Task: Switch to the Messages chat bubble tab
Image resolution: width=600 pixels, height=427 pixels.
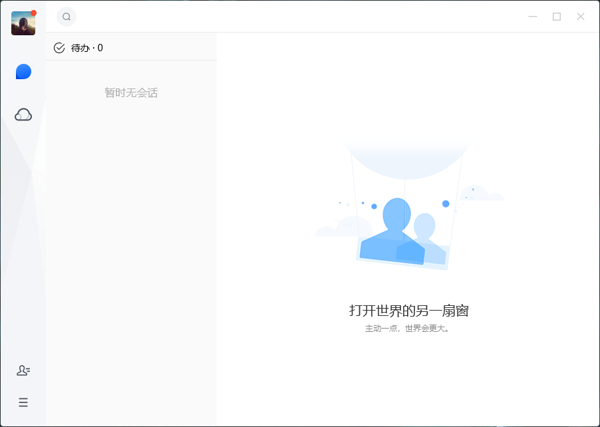Action: pos(23,72)
